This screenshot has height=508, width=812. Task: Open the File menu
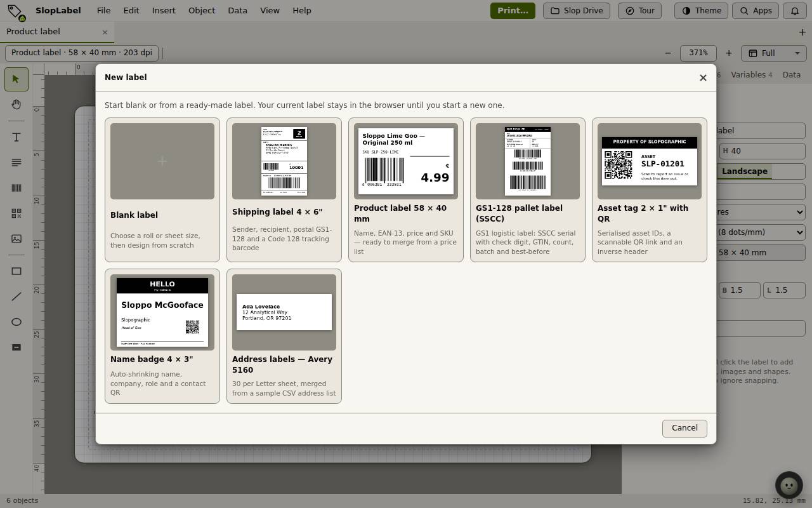[x=103, y=11]
